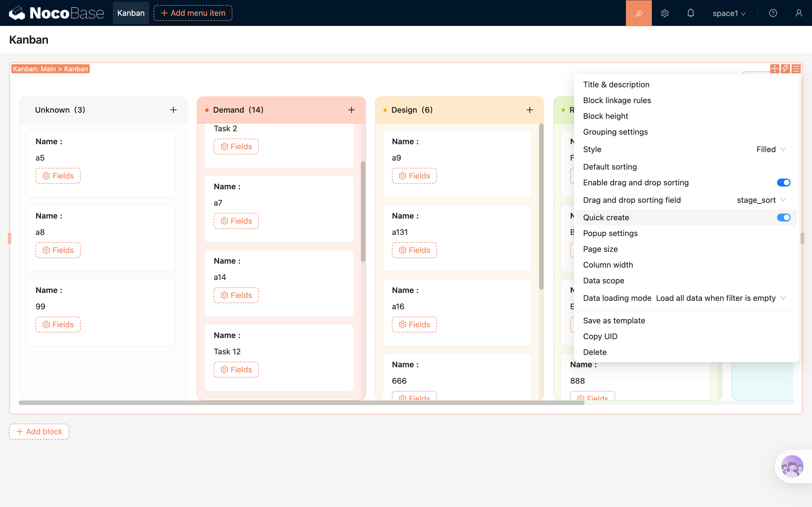Open the stage_sort sorting field dropdown
812x507 pixels.
pos(761,200)
